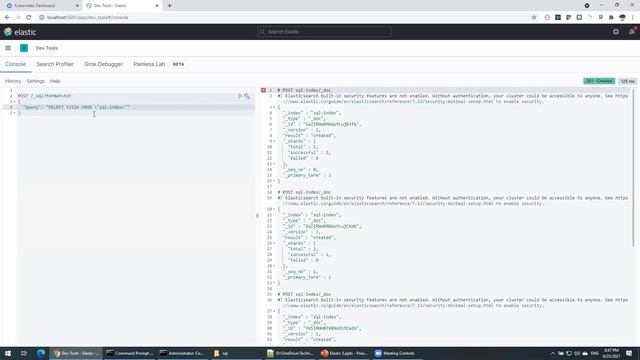The height and width of the screenshot is (360, 640).
Task: Open the Windows notification center icon
Action: [x=629, y=353]
